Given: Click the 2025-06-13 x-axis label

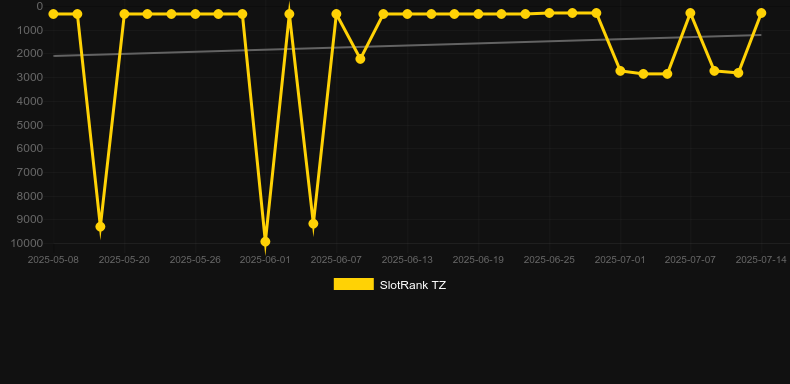Looking at the screenshot, I should [407, 260].
